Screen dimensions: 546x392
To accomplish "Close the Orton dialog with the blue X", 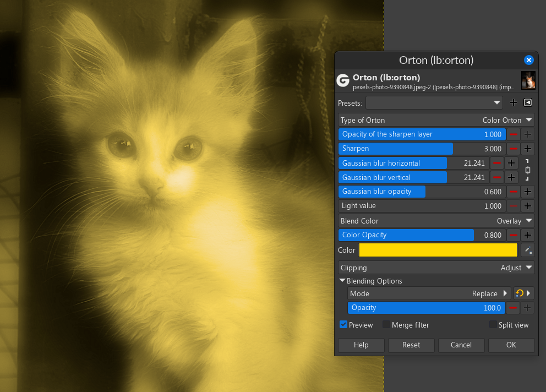I will coord(528,60).
